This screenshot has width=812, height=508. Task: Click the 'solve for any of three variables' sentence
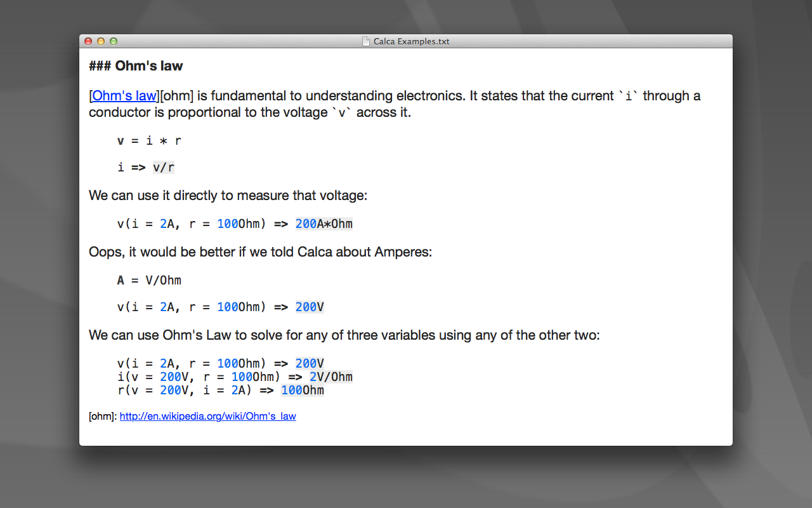click(344, 335)
